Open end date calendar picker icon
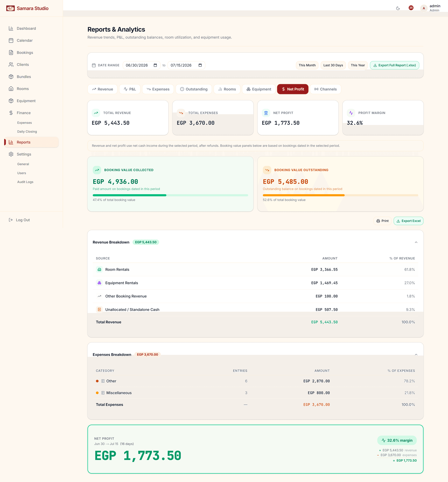 pos(200,65)
